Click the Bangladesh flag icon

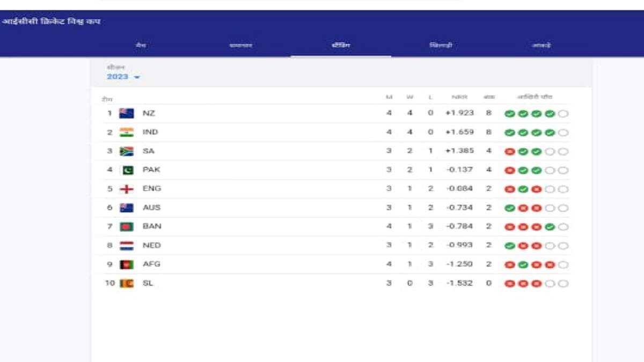[x=127, y=226]
